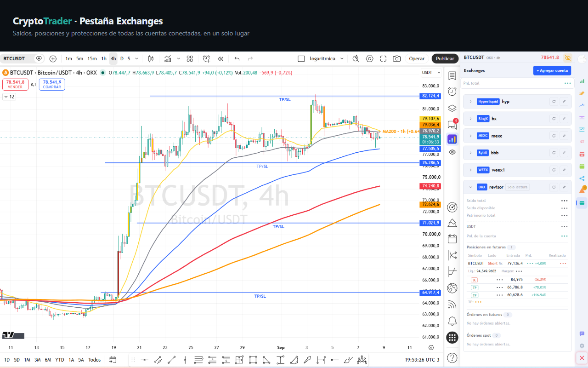Open the USDT currency dropdown on price axis

pos(431,73)
